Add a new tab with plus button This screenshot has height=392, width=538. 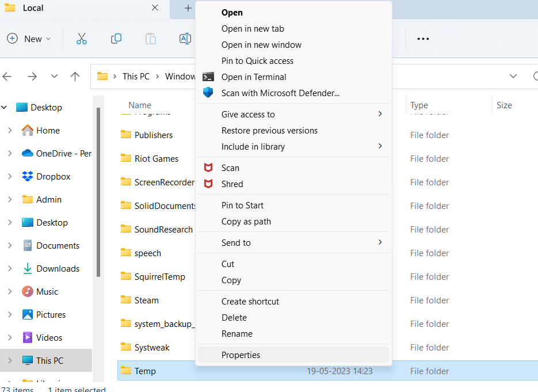[188, 8]
